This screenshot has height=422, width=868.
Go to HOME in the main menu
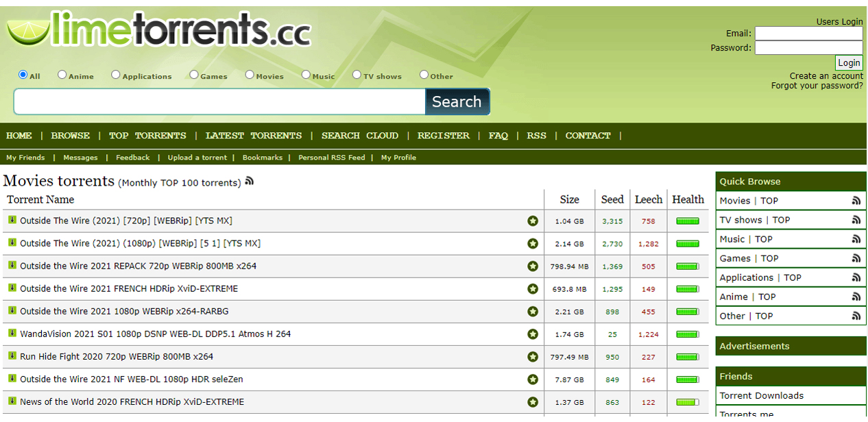pos(19,136)
